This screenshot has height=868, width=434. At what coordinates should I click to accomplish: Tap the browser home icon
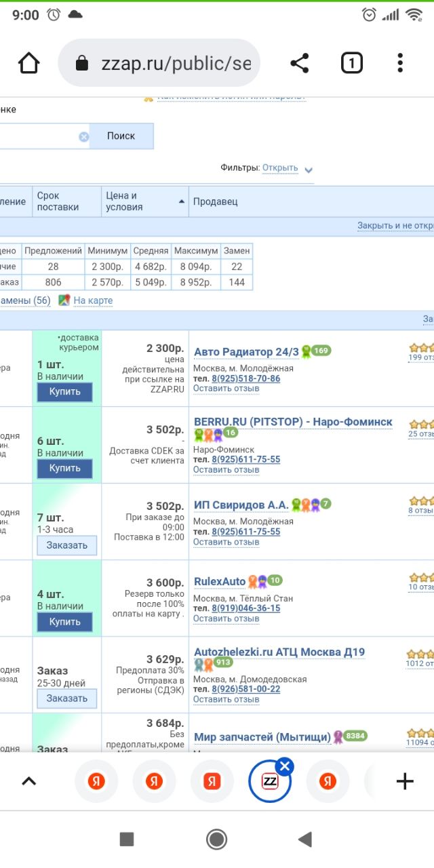click(29, 63)
